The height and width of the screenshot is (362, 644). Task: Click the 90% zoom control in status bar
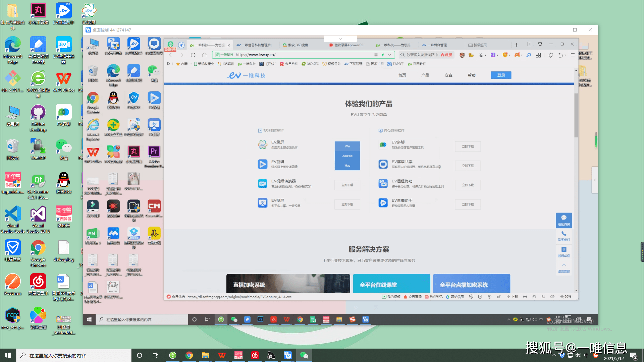tap(566, 297)
